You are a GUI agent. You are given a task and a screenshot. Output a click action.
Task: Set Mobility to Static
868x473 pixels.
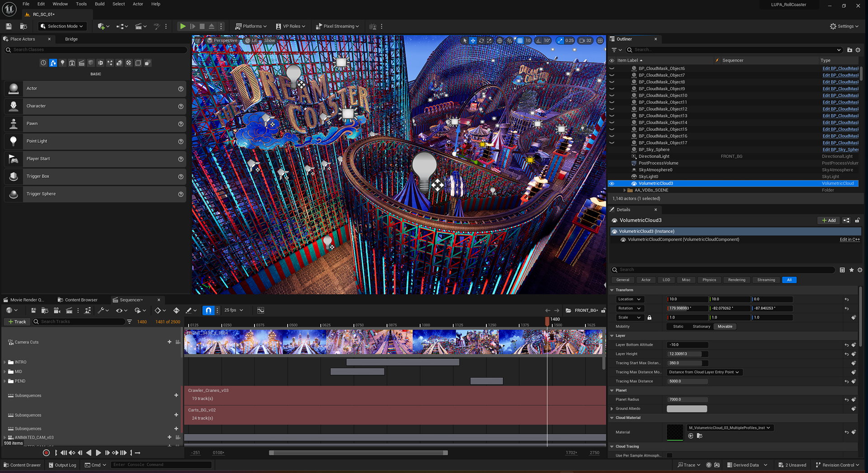tap(678, 327)
